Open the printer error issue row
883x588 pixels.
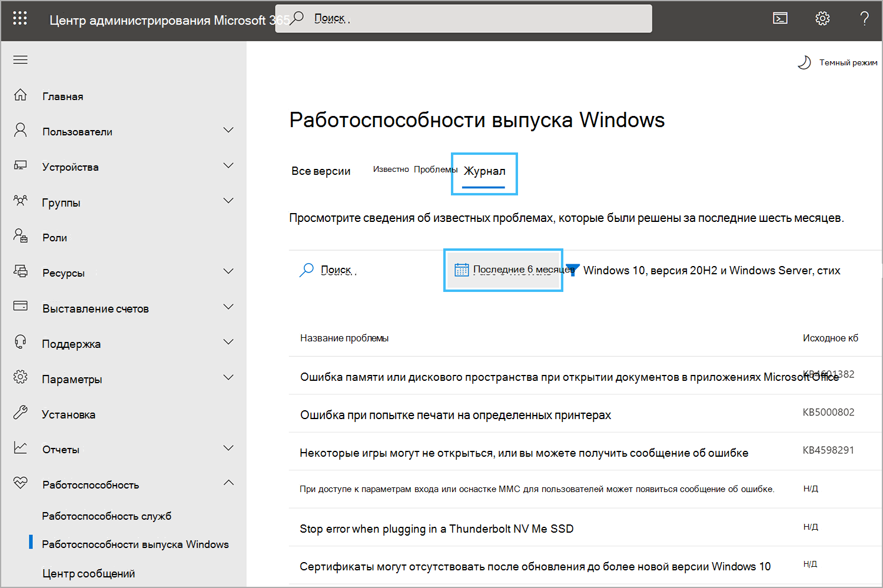coord(456,415)
